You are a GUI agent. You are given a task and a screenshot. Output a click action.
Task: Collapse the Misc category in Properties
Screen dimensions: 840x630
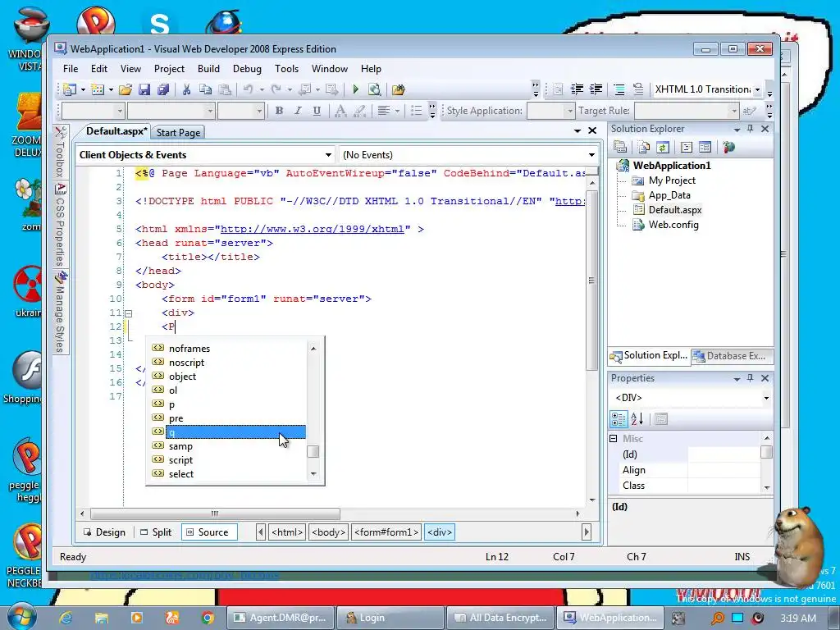click(614, 438)
